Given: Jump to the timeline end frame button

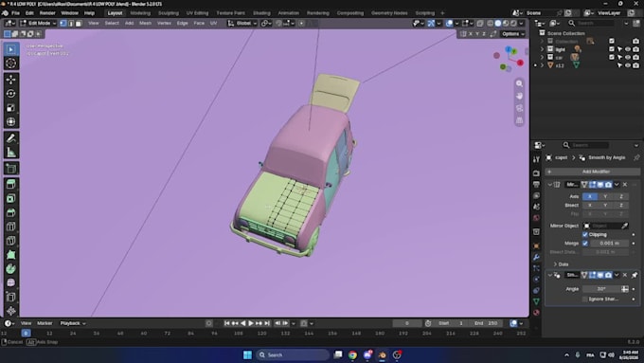Looking at the screenshot, I should click(267, 323).
